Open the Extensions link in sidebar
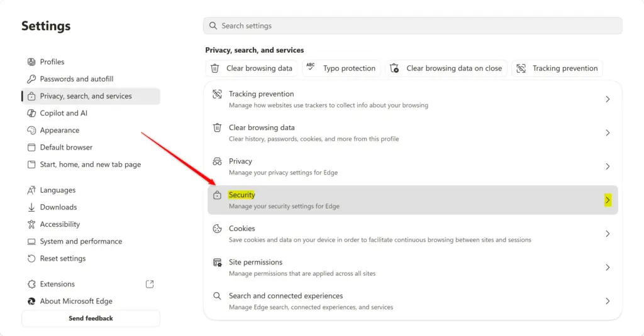The image size is (644, 336). [91, 284]
